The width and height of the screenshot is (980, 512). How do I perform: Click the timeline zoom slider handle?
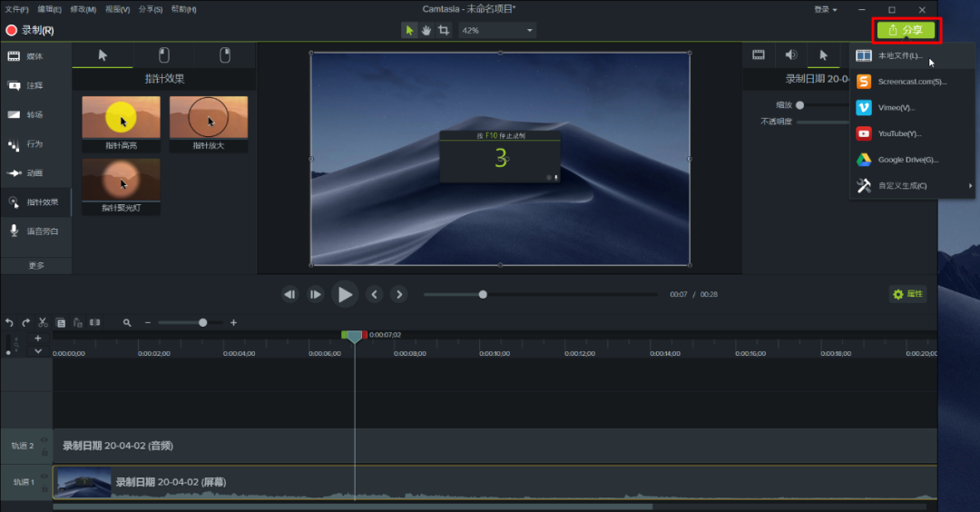[202, 322]
